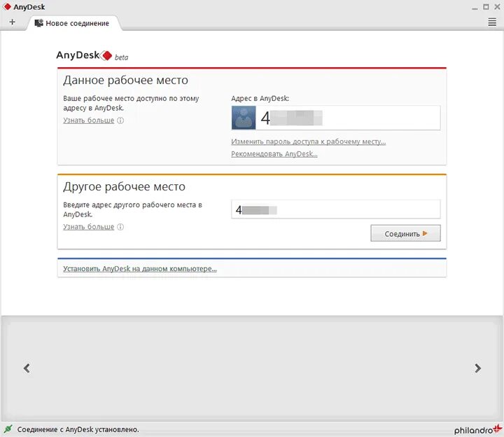
Task: Click status text Соединение с AnyDesk установлено
Action: coord(78,429)
